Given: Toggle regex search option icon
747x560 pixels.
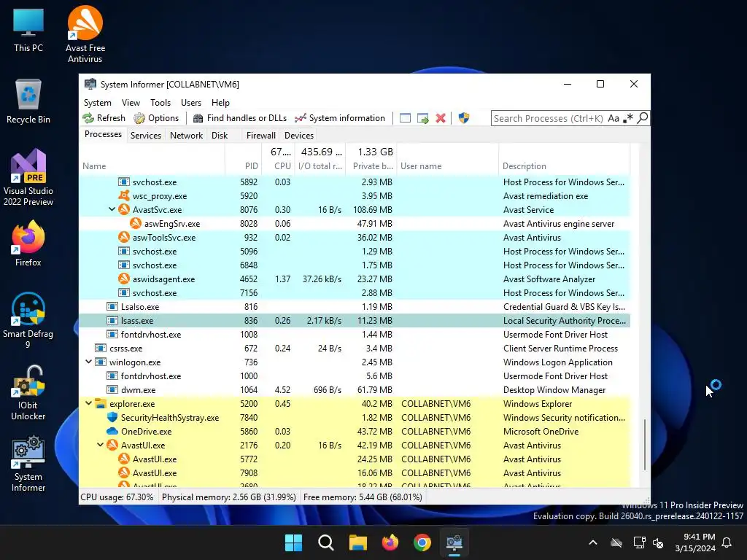Looking at the screenshot, I should 628,118.
